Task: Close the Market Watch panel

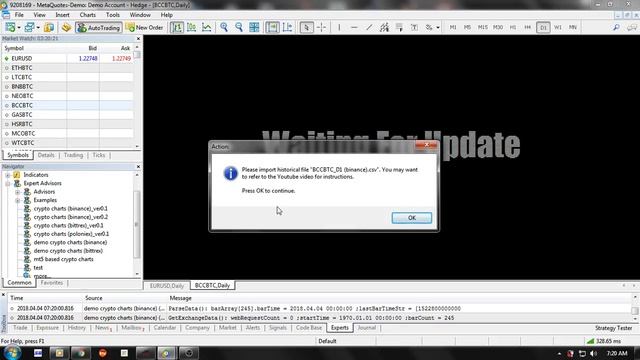Action: 138,38
